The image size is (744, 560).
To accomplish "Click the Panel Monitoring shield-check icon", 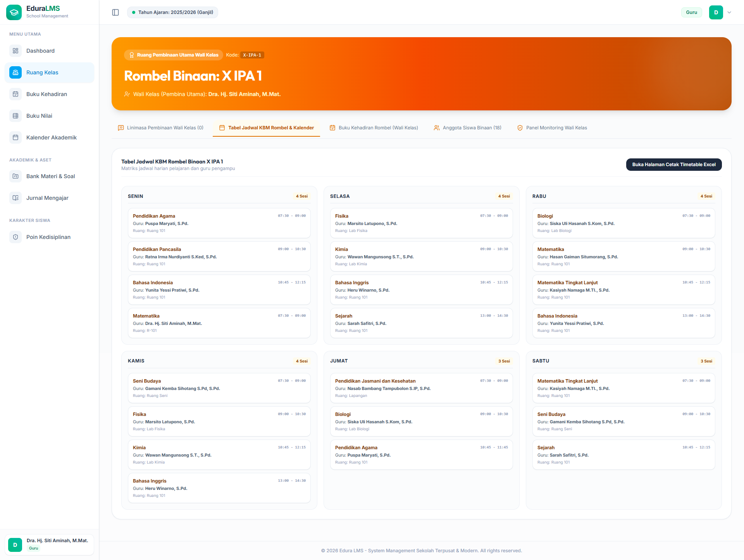I will tap(520, 128).
